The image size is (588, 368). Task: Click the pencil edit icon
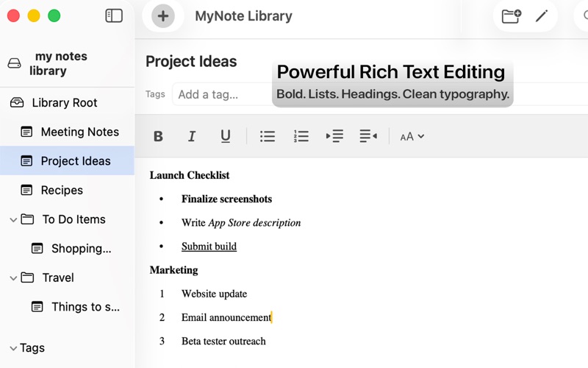coord(542,16)
